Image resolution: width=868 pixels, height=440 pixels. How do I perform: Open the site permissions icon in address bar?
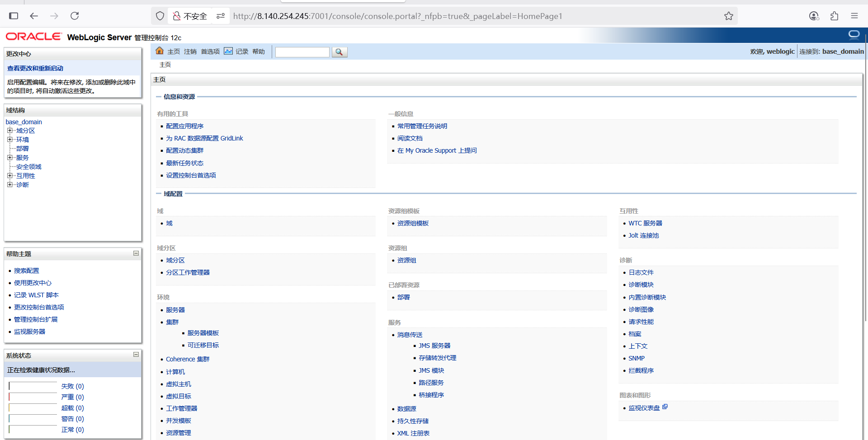pyautogui.click(x=221, y=16)
